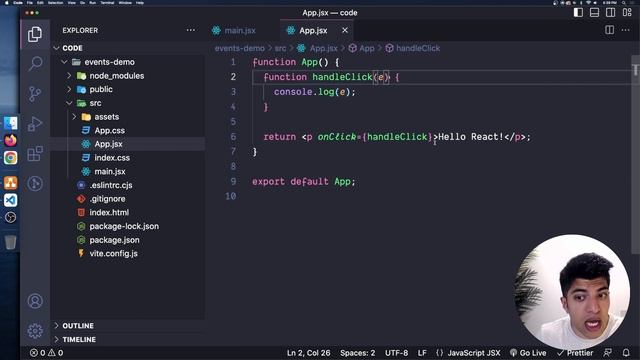Click the export default App line
This screenshot has height=360, width=640.
[304, 182]
